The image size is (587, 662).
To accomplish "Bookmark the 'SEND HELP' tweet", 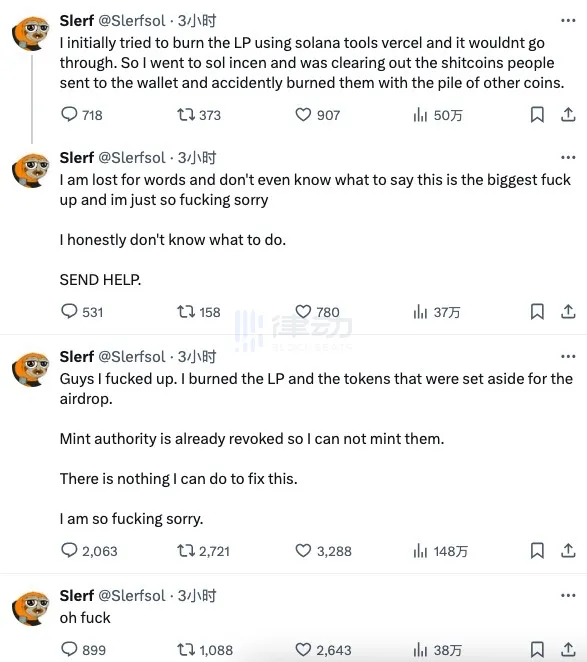I will [537, 312].
